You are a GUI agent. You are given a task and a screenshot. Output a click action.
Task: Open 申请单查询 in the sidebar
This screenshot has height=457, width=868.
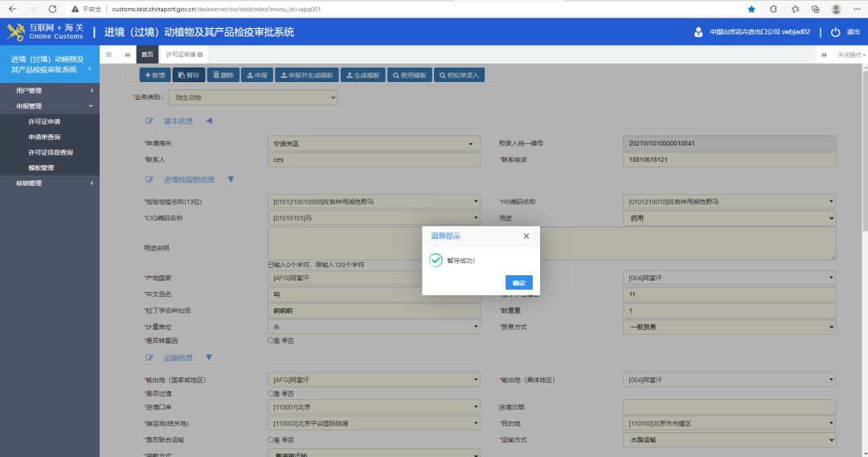44,137
